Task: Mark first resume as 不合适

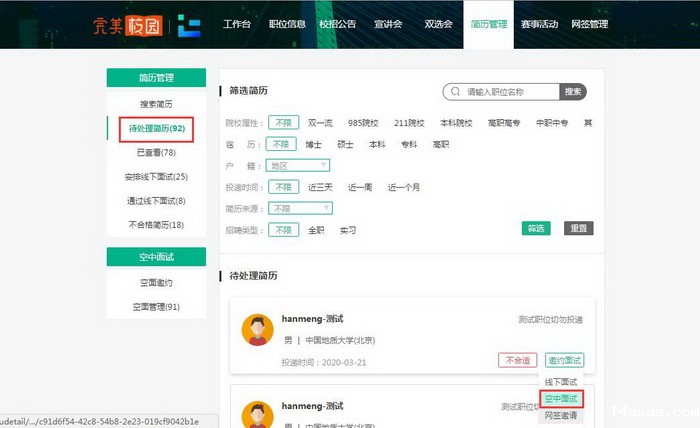Action: [x=517, y=360]
